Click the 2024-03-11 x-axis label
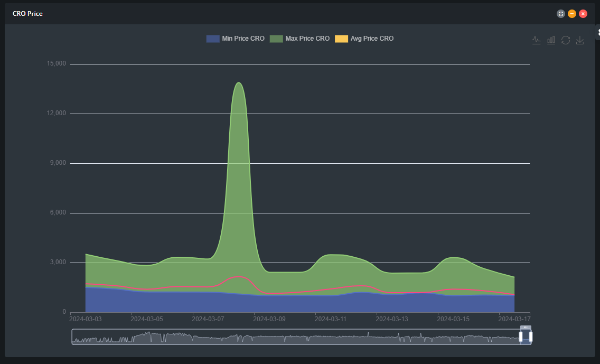 [330, 319]
